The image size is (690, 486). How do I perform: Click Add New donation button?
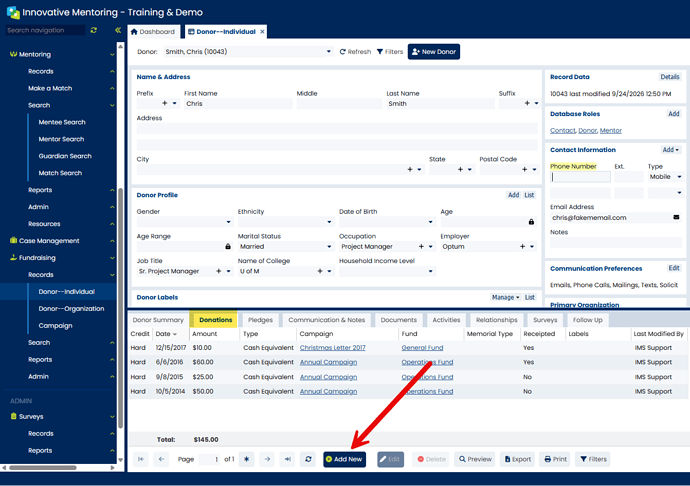point(344,459)
